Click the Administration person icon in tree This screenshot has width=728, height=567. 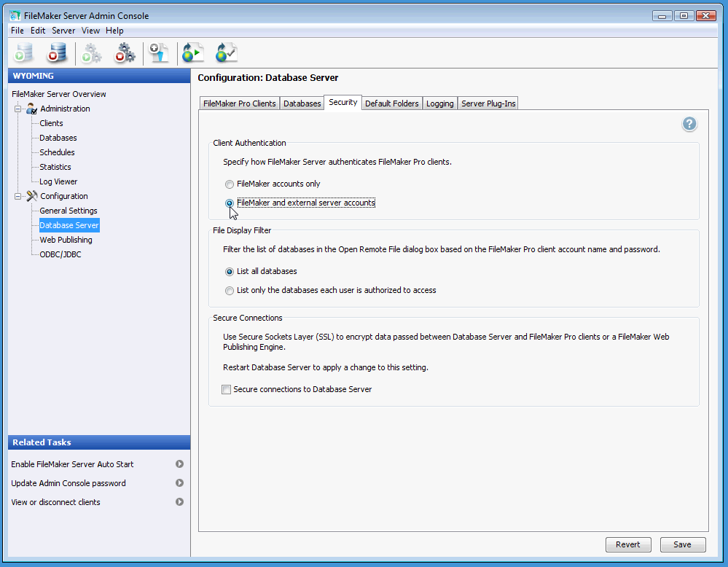click(31, 109)
